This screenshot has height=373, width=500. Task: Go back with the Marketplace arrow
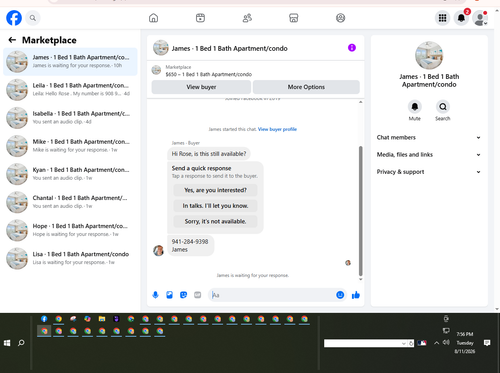12,40
